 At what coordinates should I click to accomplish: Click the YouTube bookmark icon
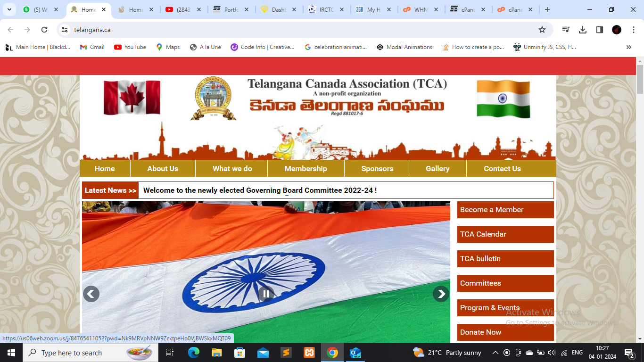(118, 47)
